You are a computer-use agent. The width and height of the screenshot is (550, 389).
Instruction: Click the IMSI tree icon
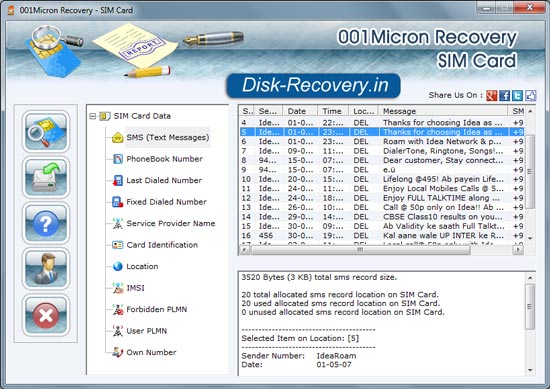tap(118, 288)
